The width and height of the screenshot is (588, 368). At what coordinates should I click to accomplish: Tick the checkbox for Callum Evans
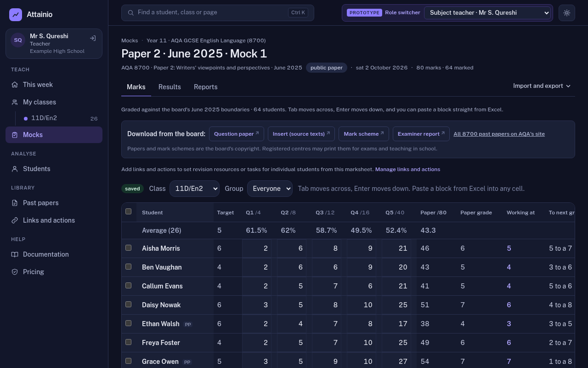pyautogui.click(x=129, y=286)
